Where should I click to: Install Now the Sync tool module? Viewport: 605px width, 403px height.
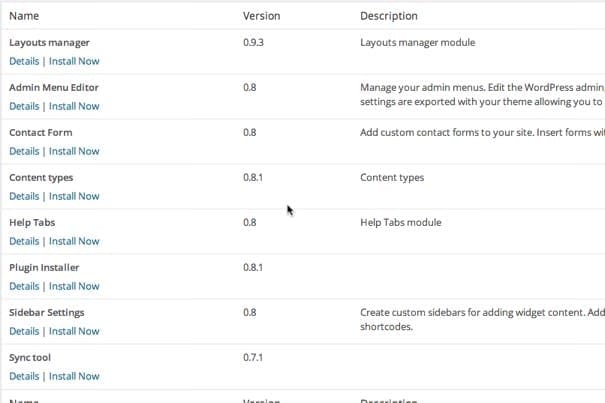click(x=74, y=376)
